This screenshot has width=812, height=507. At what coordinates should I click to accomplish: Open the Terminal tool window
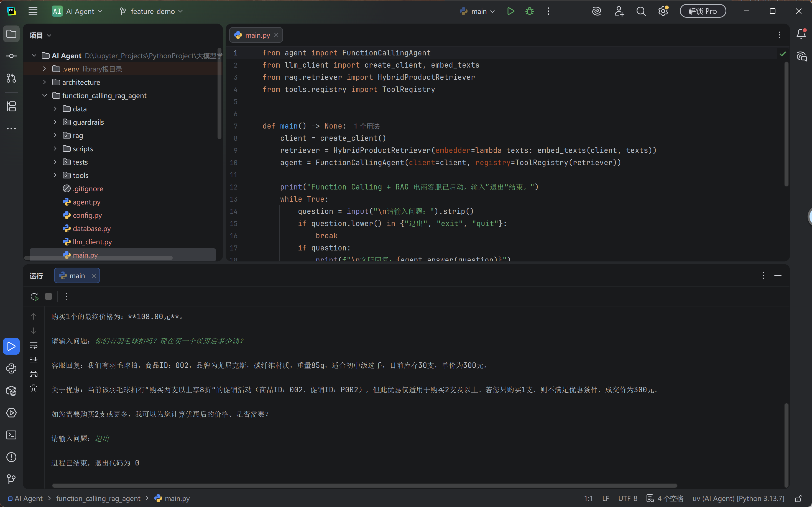(x=11, y=435)
